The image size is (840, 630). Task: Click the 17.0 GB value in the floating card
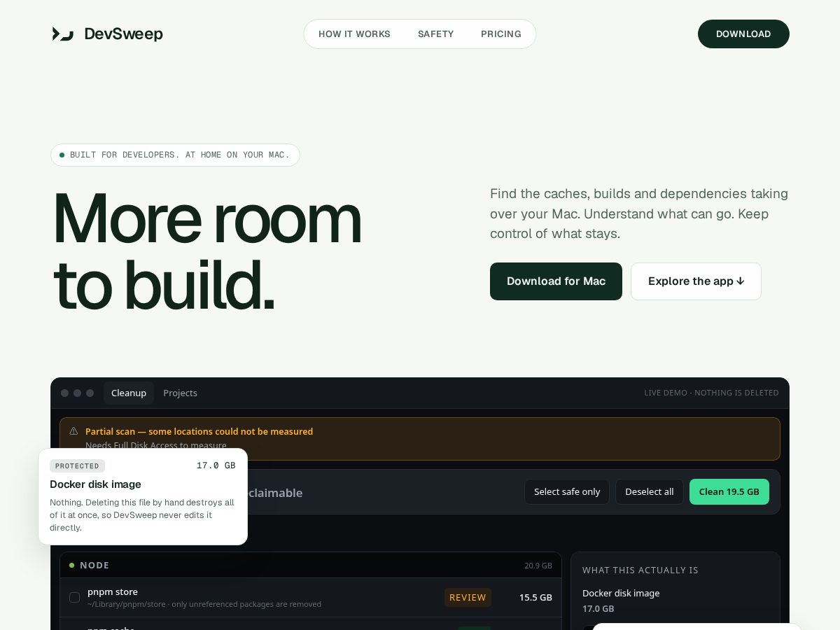[x=216, y=465]
